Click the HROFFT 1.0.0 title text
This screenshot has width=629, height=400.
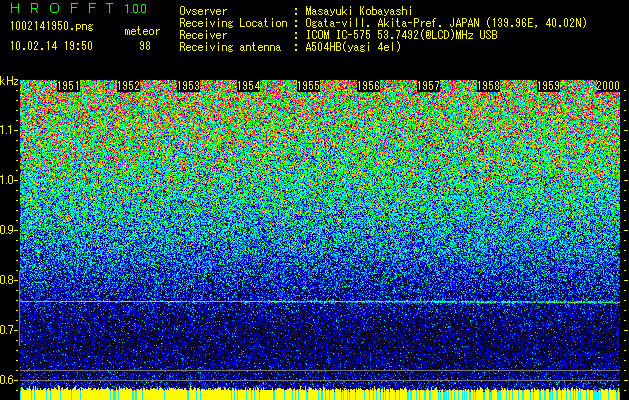coord(78,8)
